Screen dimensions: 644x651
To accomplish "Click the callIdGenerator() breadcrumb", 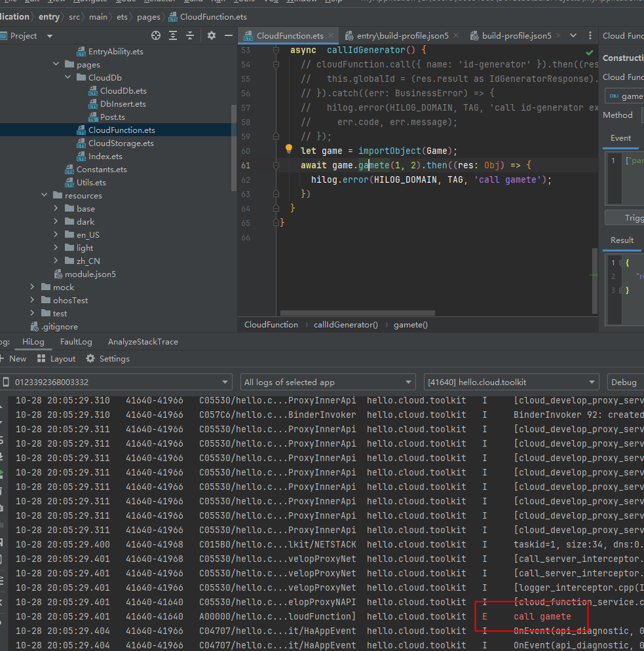I will 345,325.
